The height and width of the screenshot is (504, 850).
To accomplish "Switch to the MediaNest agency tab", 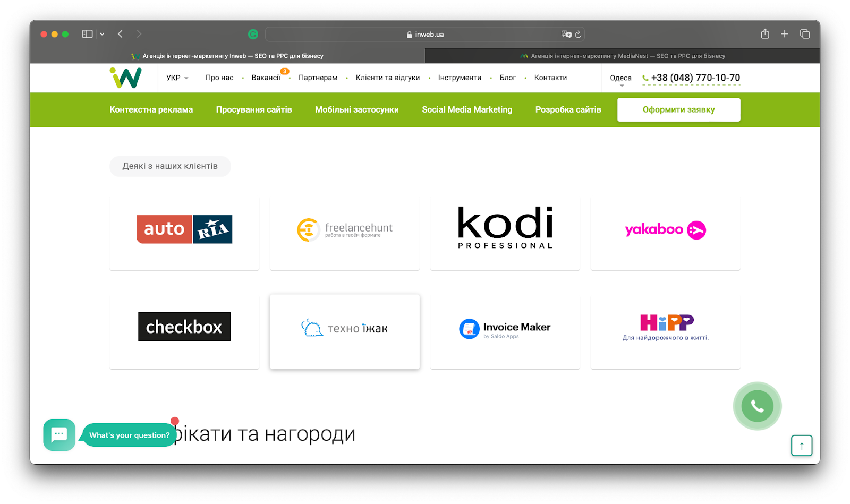I will tap(623, 56).
